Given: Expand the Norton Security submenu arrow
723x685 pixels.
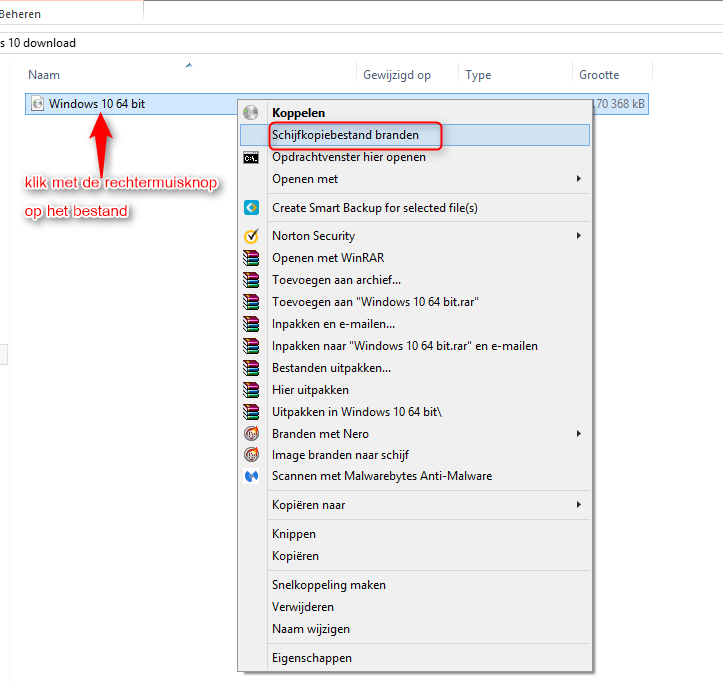Looking at the screenshot, I should [x=578, y=236].
